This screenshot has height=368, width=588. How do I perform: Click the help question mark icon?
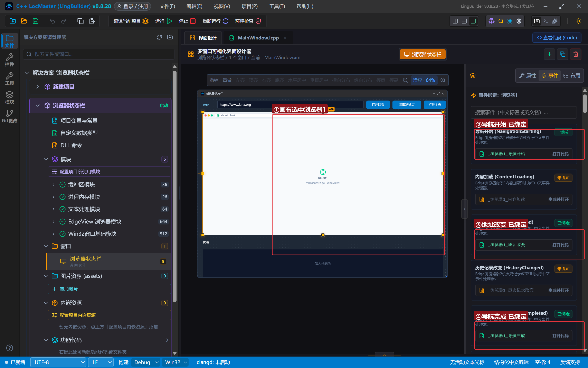coord(9,348)
